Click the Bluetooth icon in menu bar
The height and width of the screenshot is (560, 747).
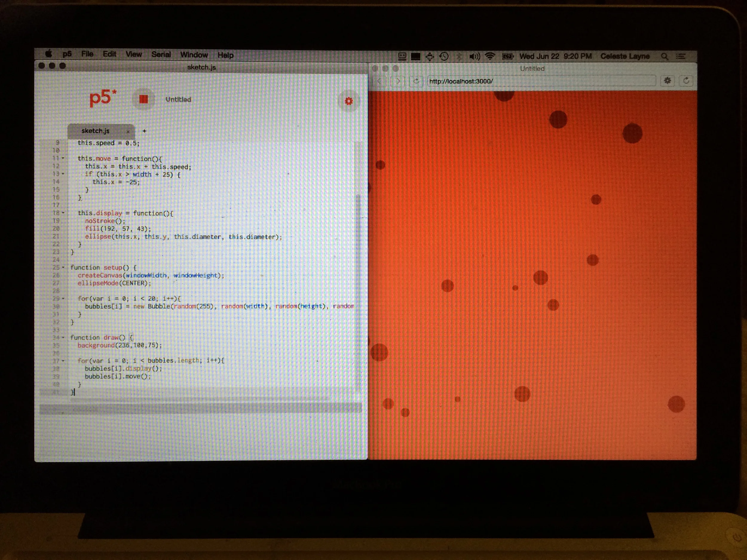point(459,56)
